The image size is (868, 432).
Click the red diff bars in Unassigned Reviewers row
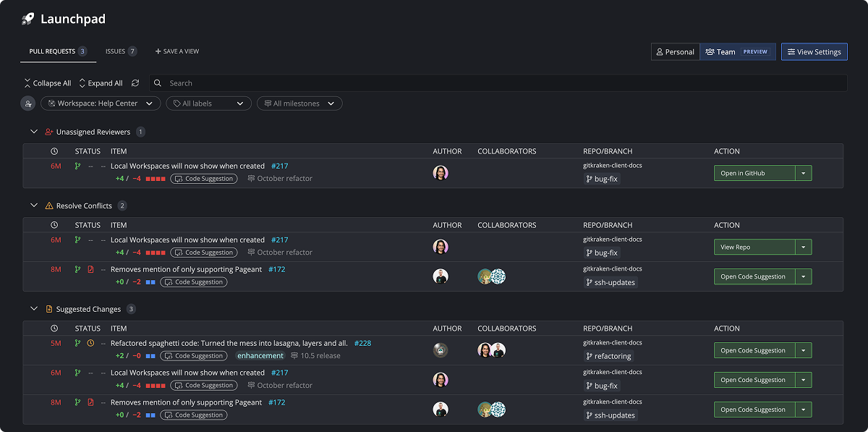click(x=156, y=179)
